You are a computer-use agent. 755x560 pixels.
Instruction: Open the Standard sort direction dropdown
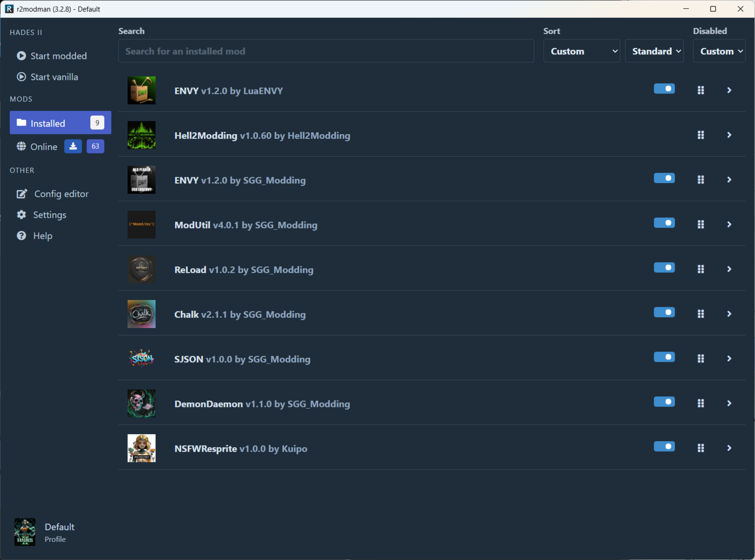654,51
